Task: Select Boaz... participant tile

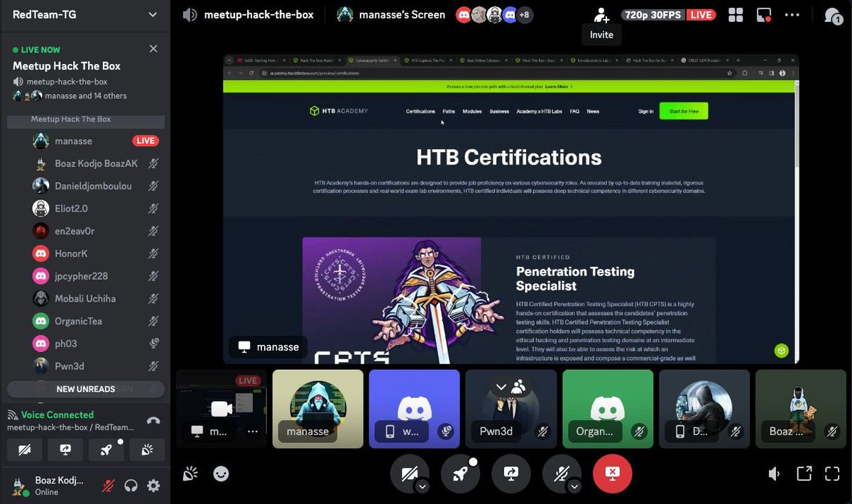Action: (x=801, y=408)
